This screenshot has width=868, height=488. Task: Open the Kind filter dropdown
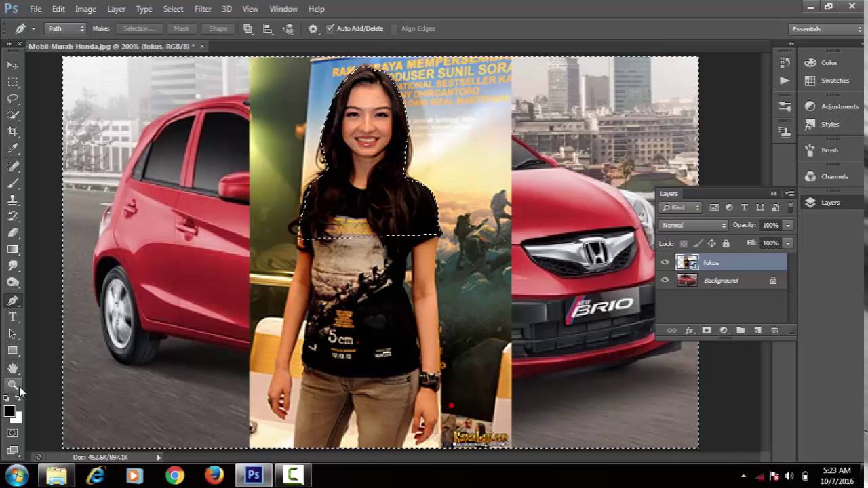click(x=682, y=207)
